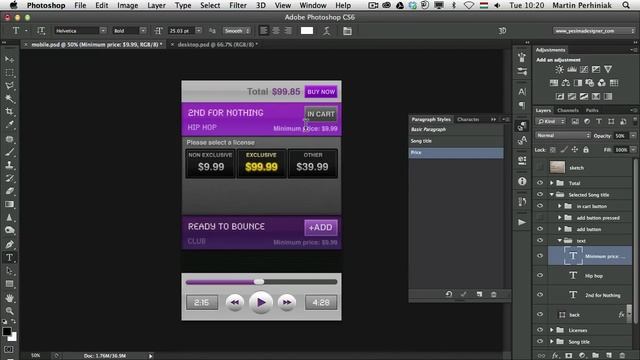This screenshot has height=360, width=640.
Task: Hide the in cart button group
Action: (540, 206)
